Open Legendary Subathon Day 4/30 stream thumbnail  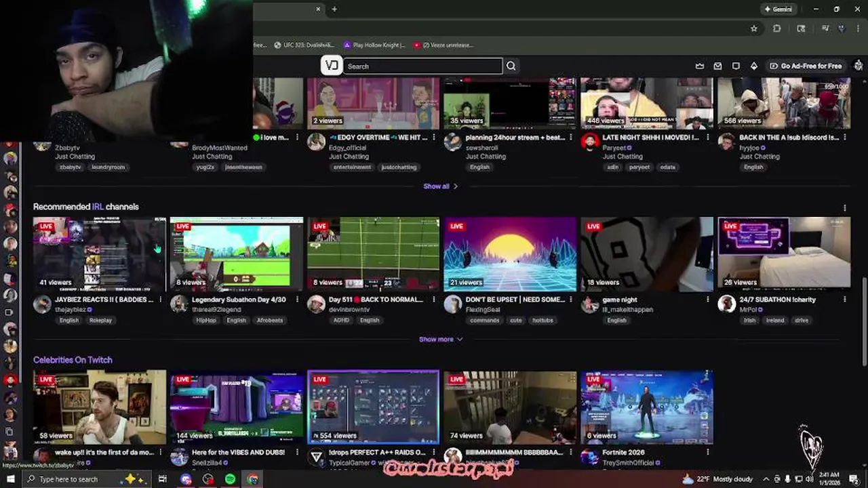tap(237, 254)
